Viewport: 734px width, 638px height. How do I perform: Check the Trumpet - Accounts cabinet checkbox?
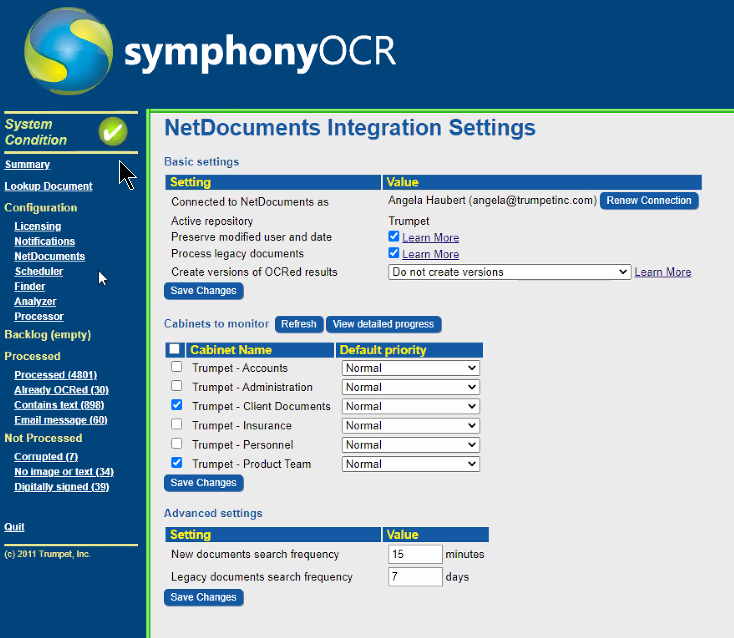click(176, 367)
